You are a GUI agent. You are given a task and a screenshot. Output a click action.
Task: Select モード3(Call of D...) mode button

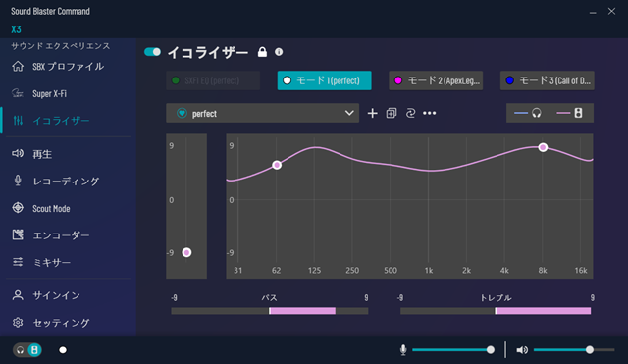(548, 80)
